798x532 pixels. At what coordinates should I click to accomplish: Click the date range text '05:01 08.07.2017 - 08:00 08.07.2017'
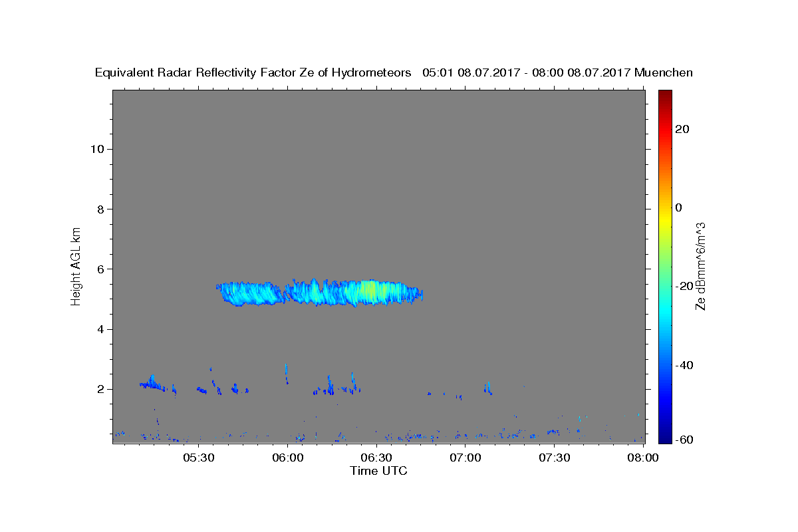tap(527, 72)
